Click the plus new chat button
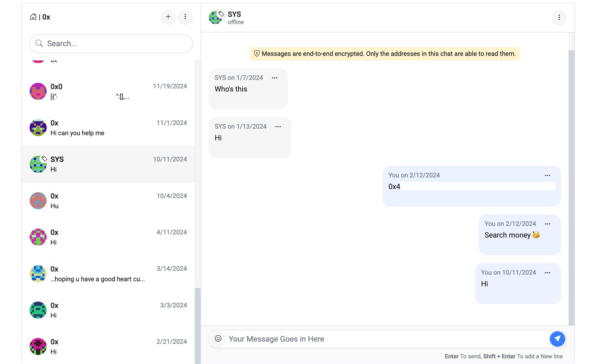Viewport: 592px width, 364px height. [x=168, y=17]
